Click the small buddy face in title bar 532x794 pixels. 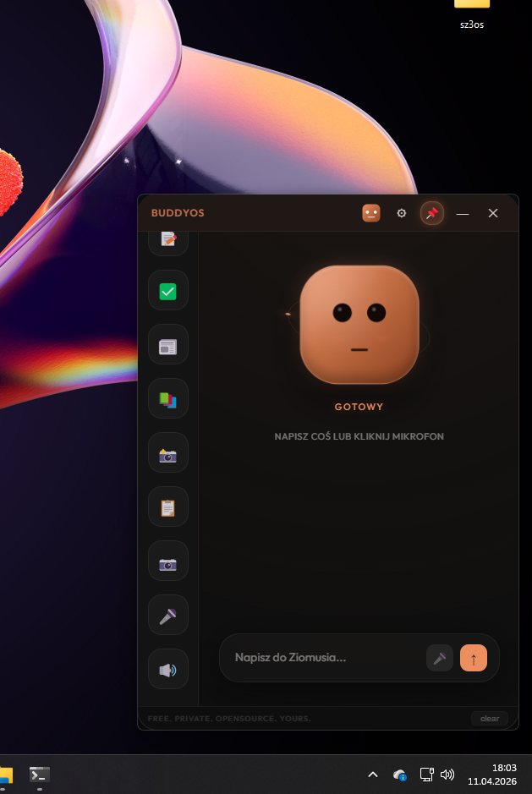tap(371, 213)
